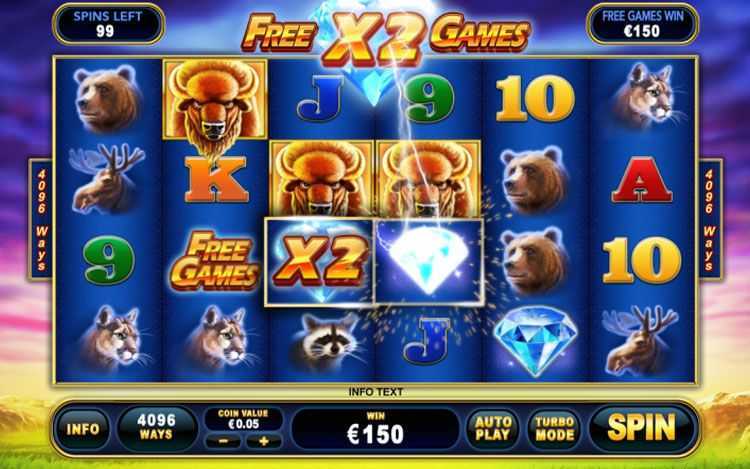Click the Free Games scatter symbol
This screenshot has width=750, height=469.
coord(215,261)
